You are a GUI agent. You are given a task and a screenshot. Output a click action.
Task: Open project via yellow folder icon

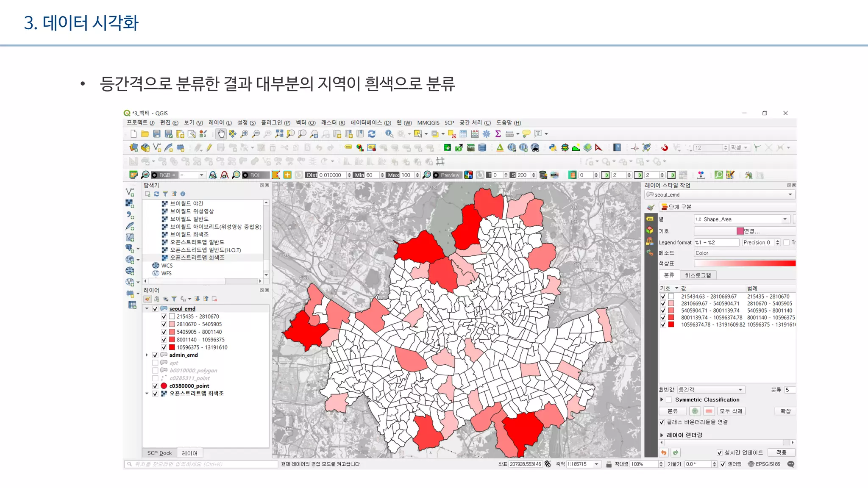145,134
